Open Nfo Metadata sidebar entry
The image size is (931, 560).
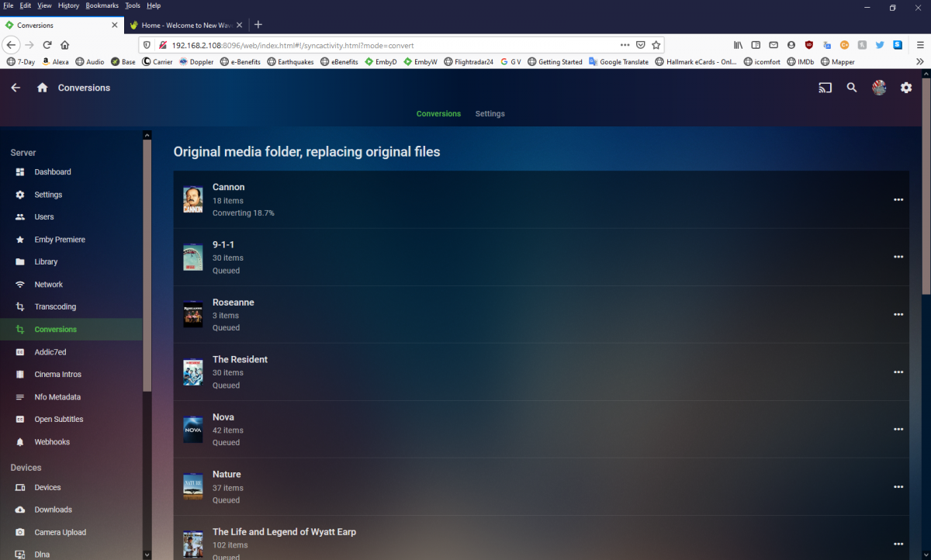coord(71,397)
